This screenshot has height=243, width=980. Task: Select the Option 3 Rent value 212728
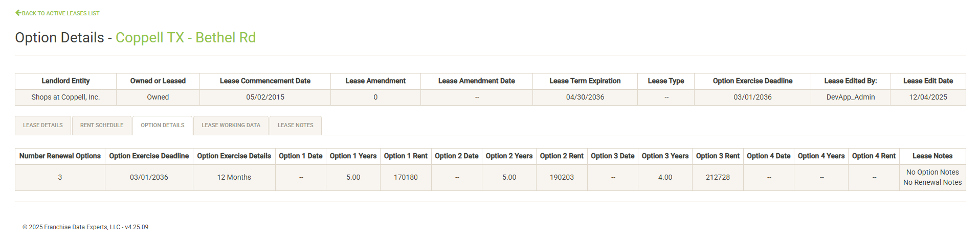point(718,178)
